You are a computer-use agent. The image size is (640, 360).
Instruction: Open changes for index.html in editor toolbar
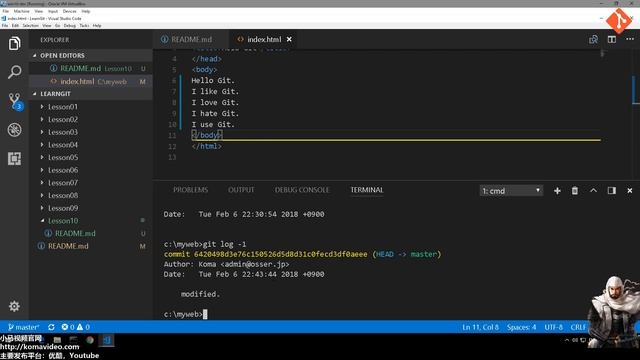(x=593, y=39)
